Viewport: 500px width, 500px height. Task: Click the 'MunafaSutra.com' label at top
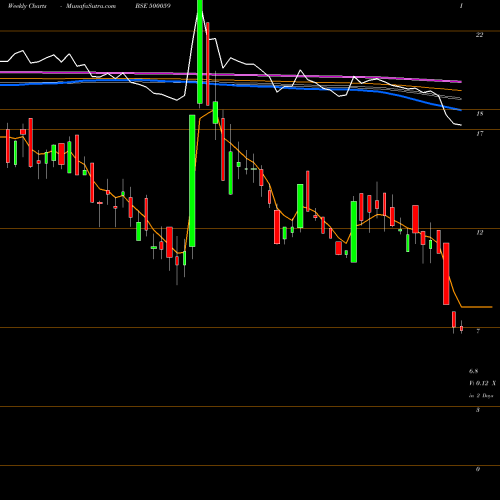(91, 6)
